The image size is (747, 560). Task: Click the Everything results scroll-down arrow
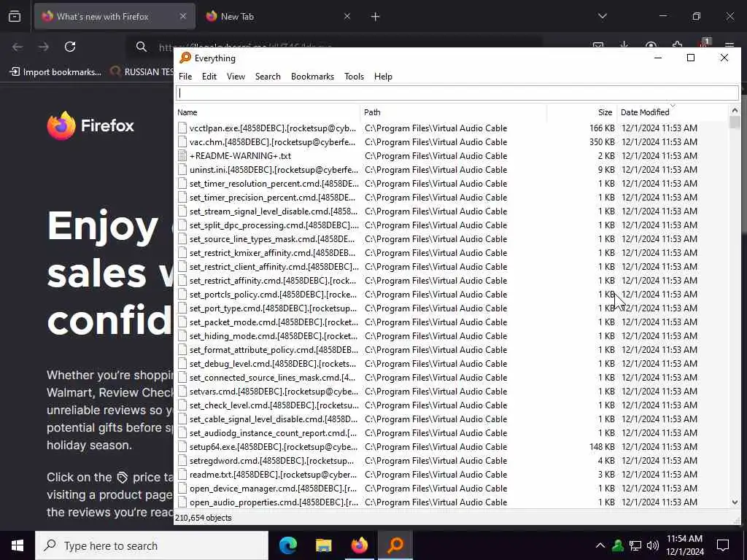(735, 502)
